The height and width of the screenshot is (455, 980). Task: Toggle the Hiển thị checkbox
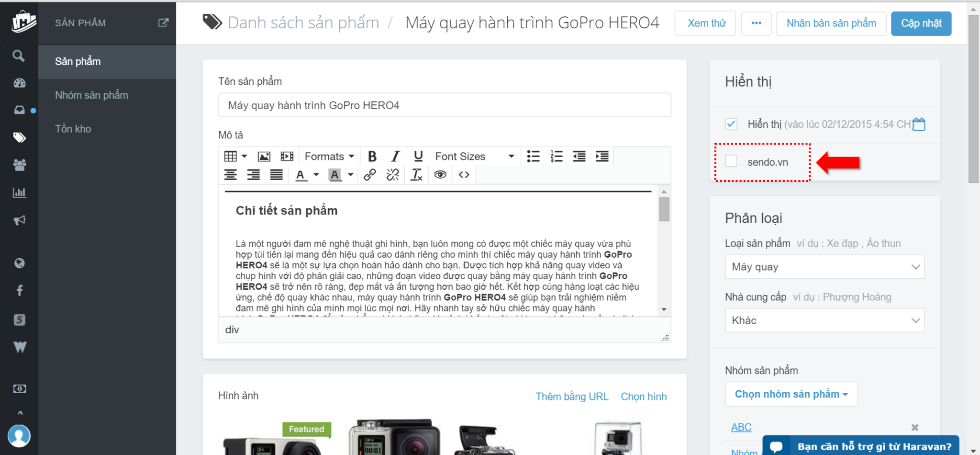(x=731, y=124)
